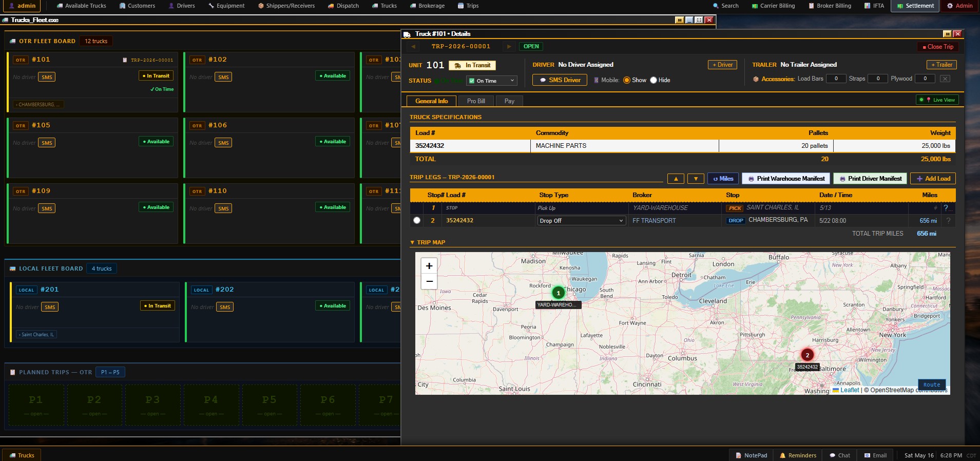Click green stop marker 1 on map
The image size is (980, 461).
pos(558,293)
